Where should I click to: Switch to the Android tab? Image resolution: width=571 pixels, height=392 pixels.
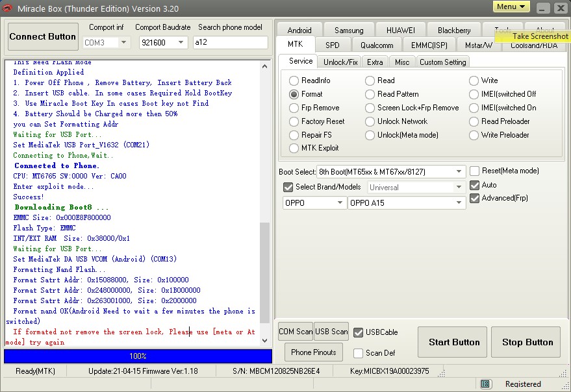(x=299, y=30)
